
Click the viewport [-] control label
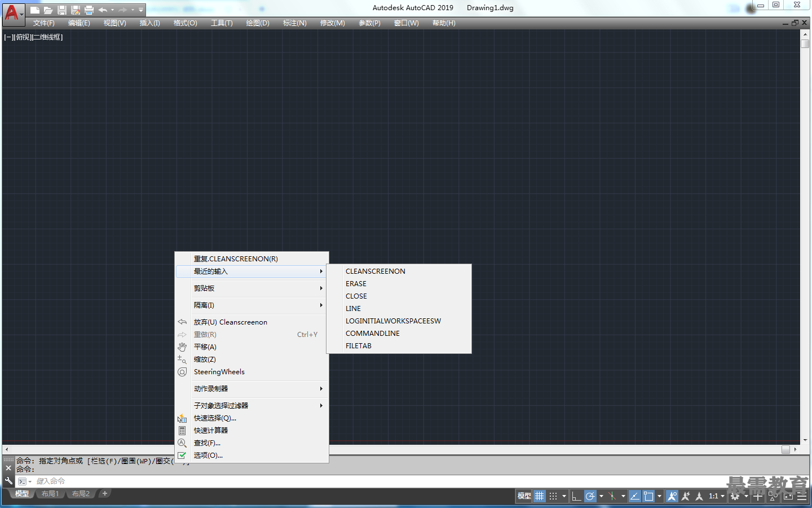(8, 37)
